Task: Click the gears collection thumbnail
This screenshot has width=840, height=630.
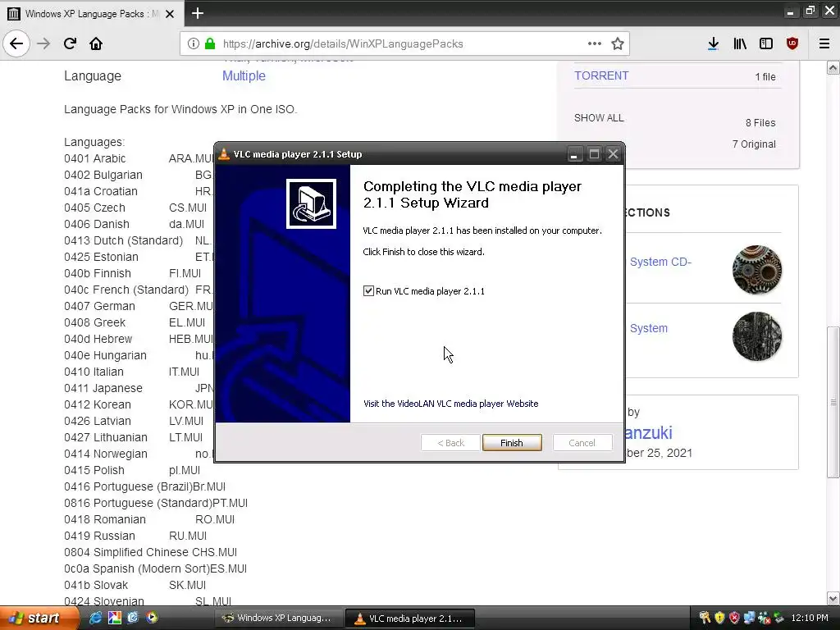Action: click(757, 269)
